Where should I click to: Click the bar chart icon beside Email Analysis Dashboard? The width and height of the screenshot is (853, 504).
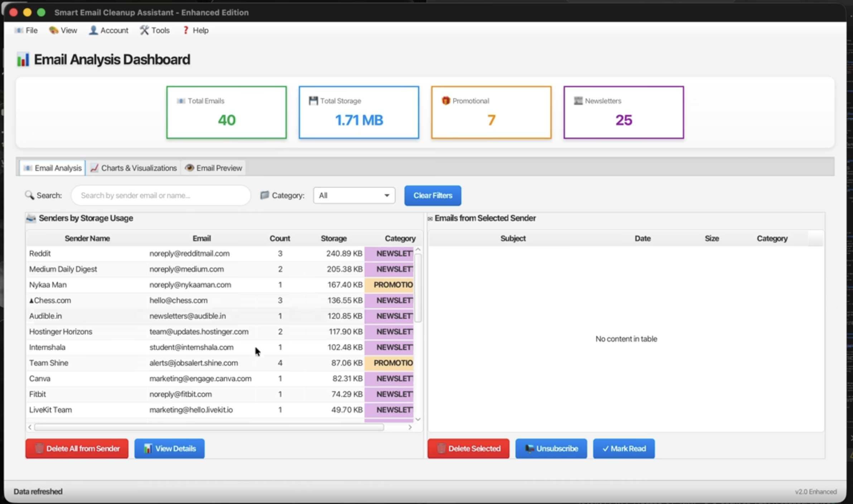(x=23, y=59)
